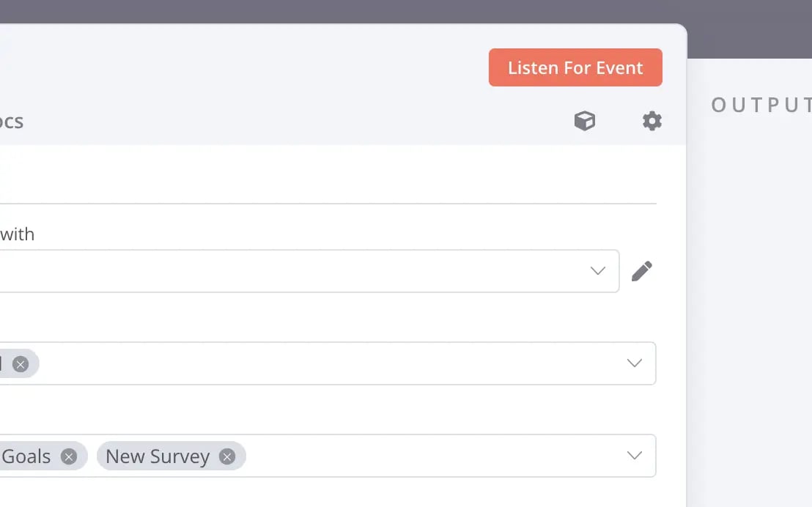Viewport: 812px width, 507px height.
Task: Remove the Goals tag
Action: 69,456
